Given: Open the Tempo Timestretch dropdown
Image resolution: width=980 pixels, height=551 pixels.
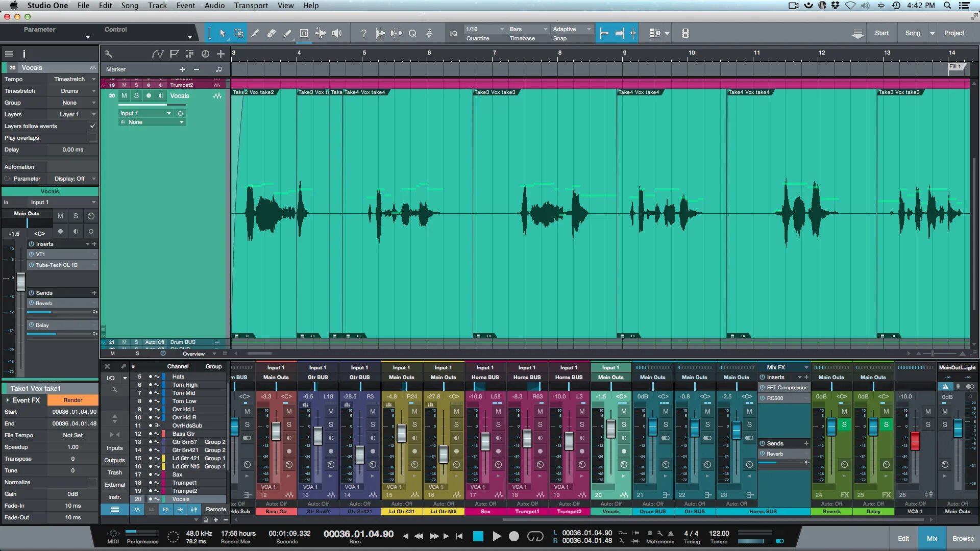Looking at the screenshot, I should (72, 79).
